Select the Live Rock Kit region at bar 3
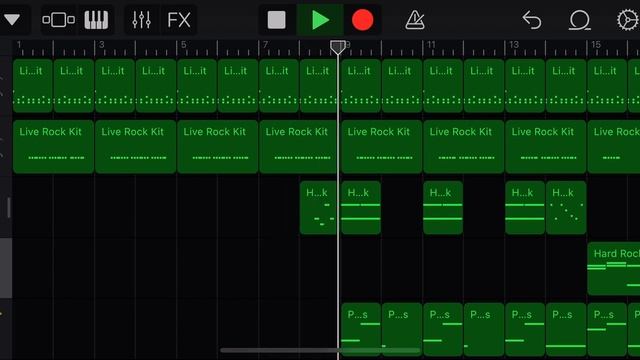 136,147
